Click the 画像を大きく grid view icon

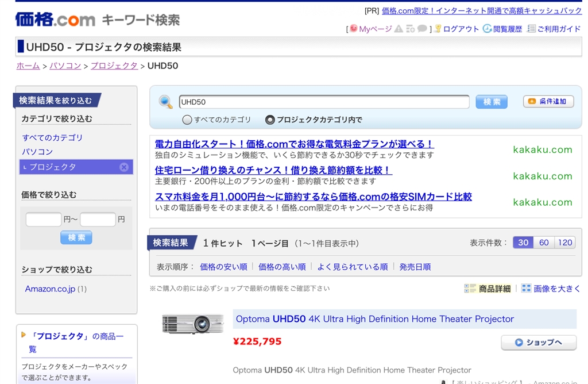[526, 288]
